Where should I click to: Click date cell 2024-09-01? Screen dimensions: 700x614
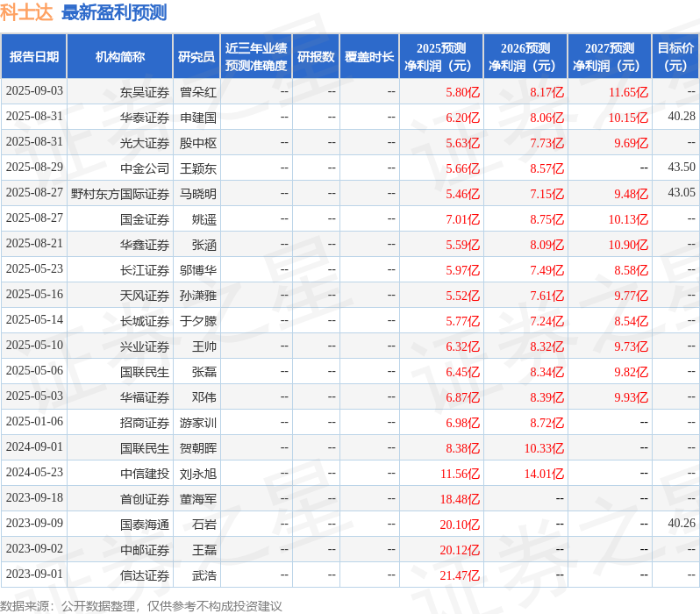point(34,447)
